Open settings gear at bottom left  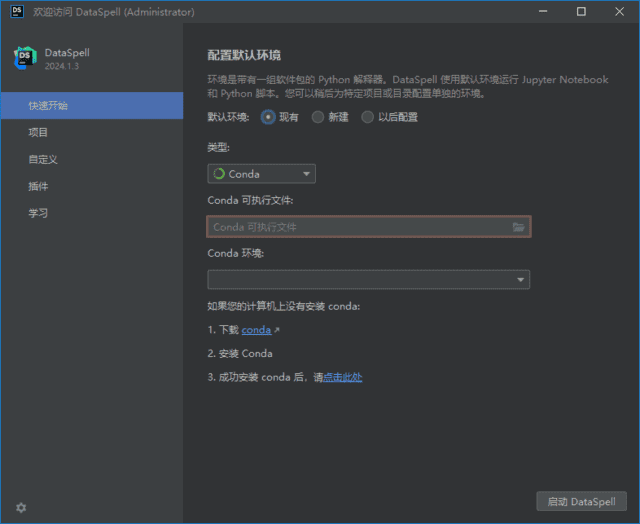tap(21, 507)
